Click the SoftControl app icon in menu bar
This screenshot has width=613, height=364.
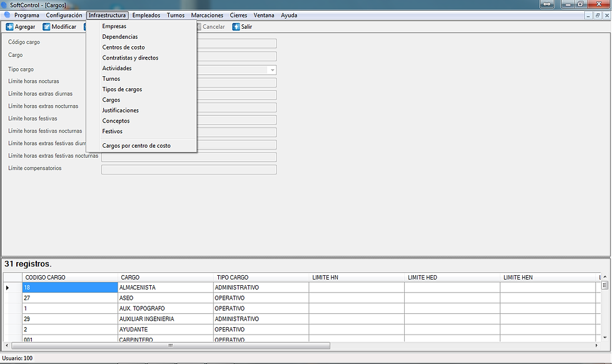pyautogui.click(x=7, y=15)
